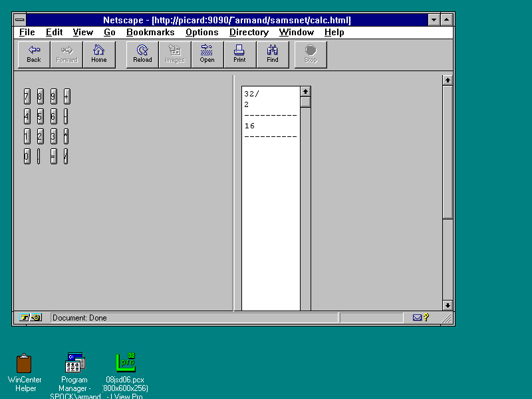The image size is (532, 399).
Task: Click the Stop toolbar button
Action: (311, 55)
